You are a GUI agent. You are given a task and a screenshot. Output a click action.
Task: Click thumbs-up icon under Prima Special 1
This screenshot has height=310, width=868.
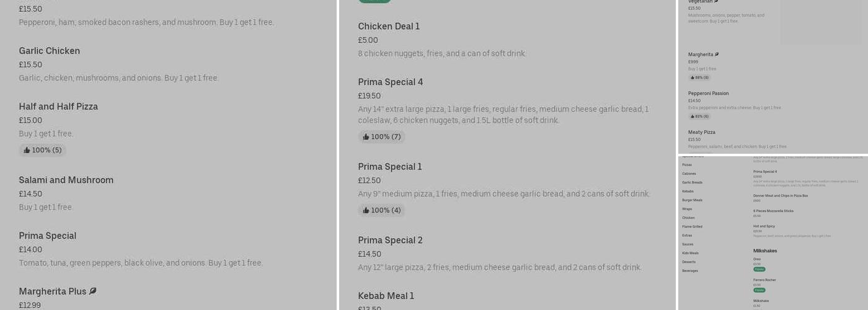366,210
